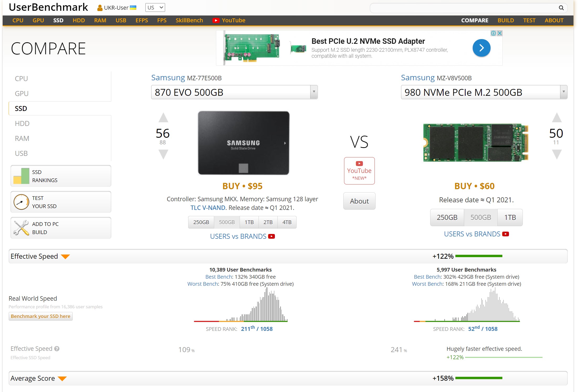Viewport: 579px width, 392px height.
Task: Click BUY • $60 for the 980 NVMe
Action: 475,186
